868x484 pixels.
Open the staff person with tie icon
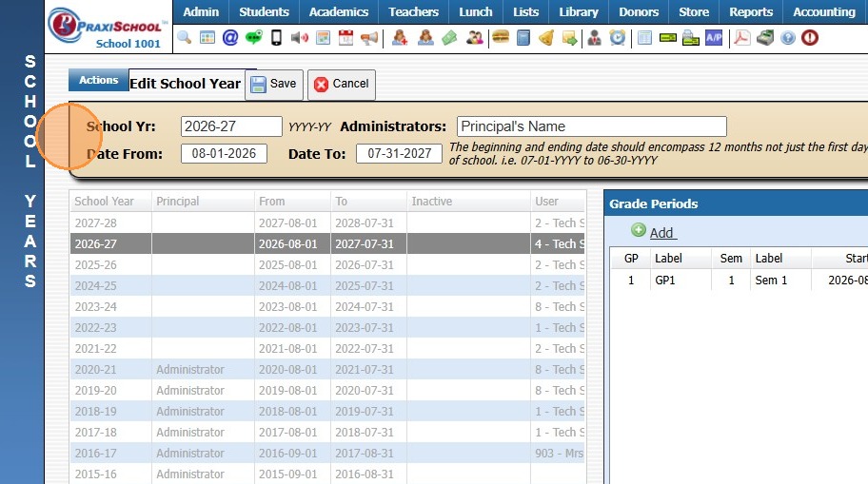pyautogui.click(x=595, y=38)
